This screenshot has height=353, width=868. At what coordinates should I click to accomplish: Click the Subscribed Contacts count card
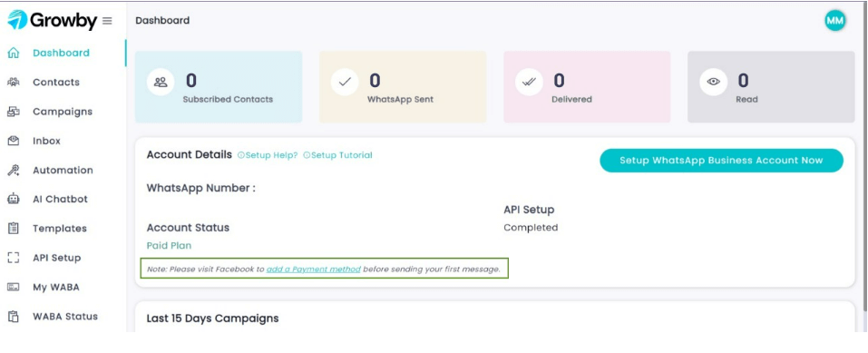click(219, 87)
